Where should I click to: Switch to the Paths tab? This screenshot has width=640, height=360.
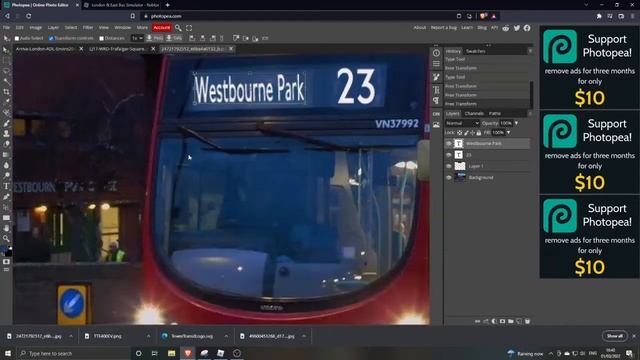495,113
